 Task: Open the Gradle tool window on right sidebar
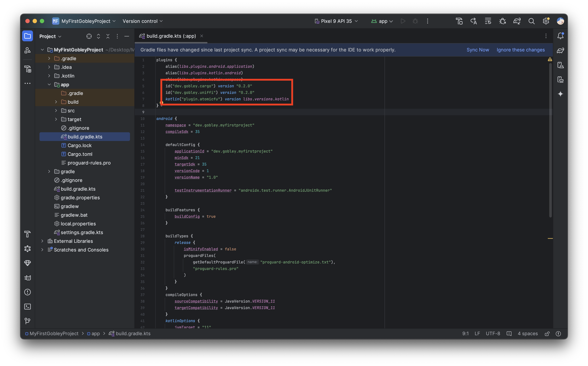tap(560, 50)
